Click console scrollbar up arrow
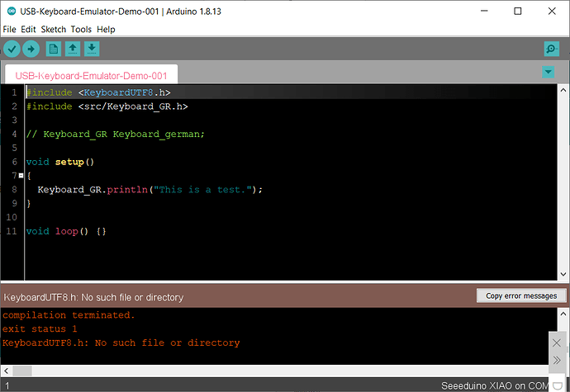This screenshot has height=392, width=570. [563, 314]
